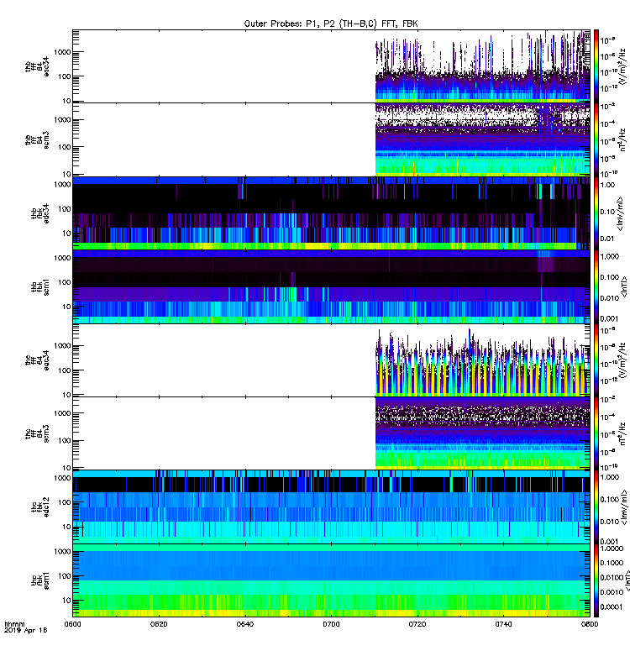Screen dimensions: 630x672
Task: Click the <|nT|> unit label of thb scm1 panel
Action: tap(624, 287)
